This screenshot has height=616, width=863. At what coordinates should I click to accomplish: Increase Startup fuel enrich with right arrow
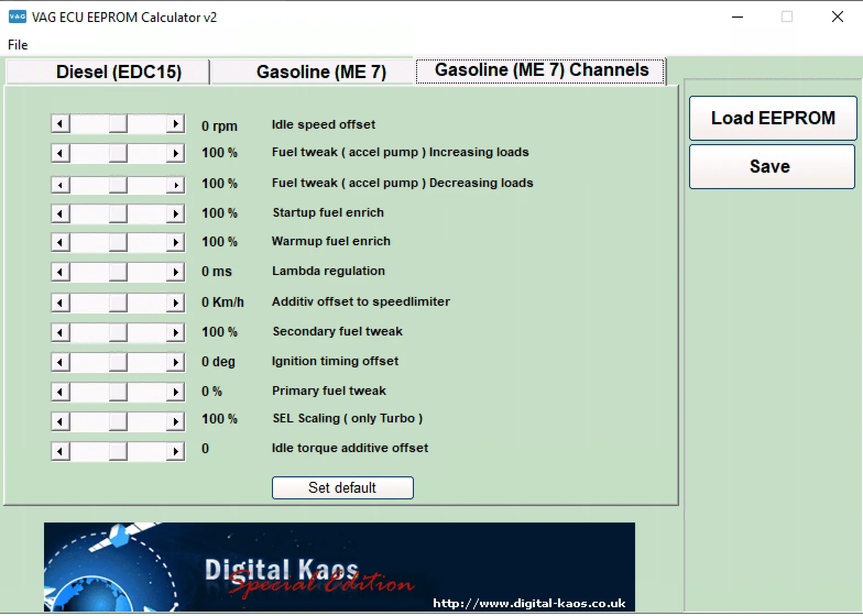coord(175,213)
